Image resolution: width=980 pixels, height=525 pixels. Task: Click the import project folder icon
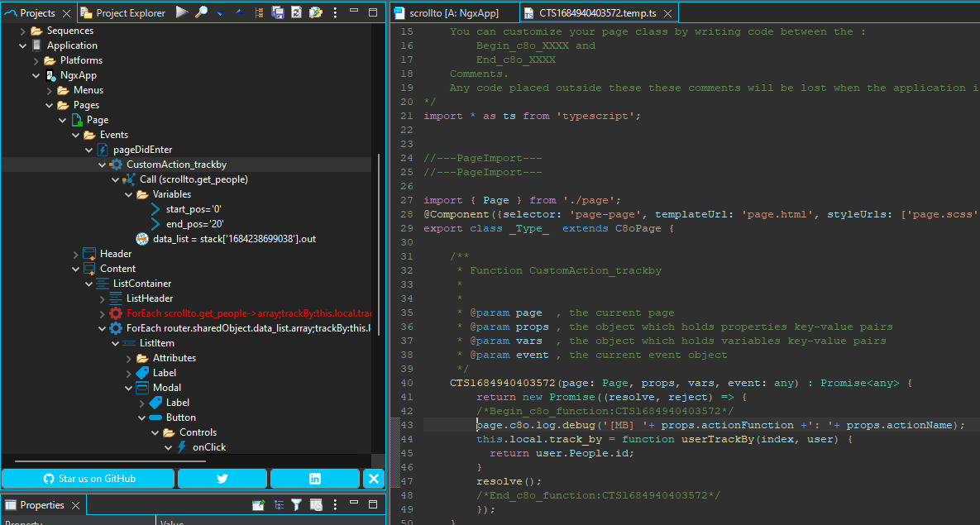click(x=315, y=12)
